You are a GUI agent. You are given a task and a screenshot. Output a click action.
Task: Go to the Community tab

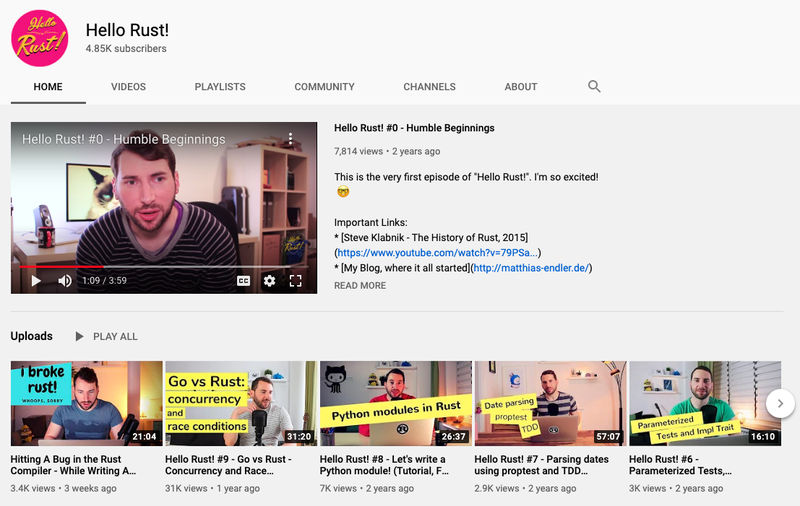coord(324,87)
